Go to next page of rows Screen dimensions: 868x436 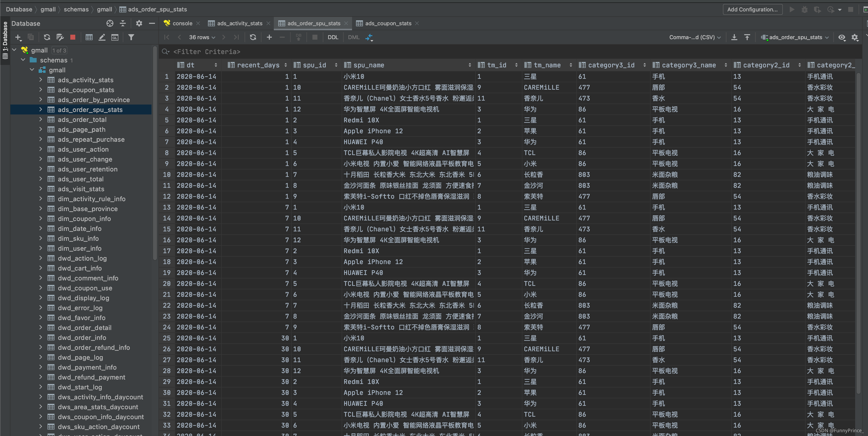tap(223, 37)
